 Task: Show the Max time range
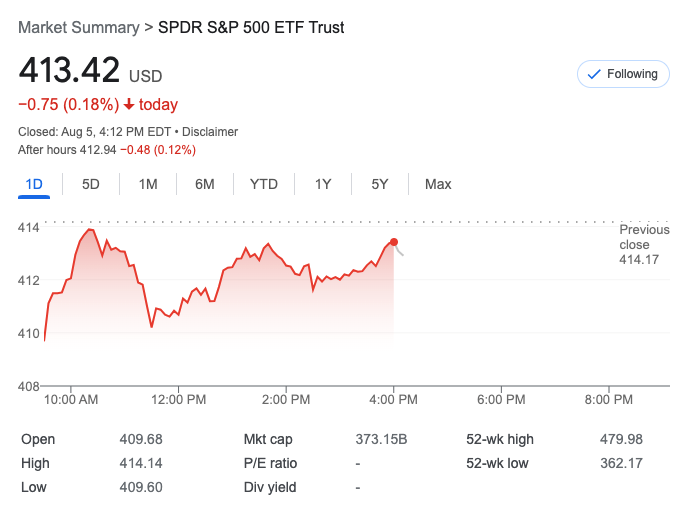(x=438, y=184)
